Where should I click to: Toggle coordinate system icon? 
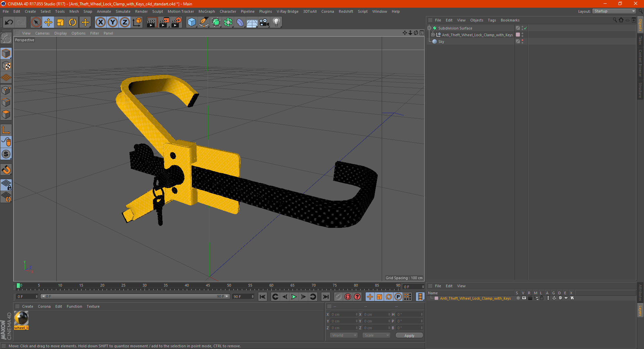137,22
